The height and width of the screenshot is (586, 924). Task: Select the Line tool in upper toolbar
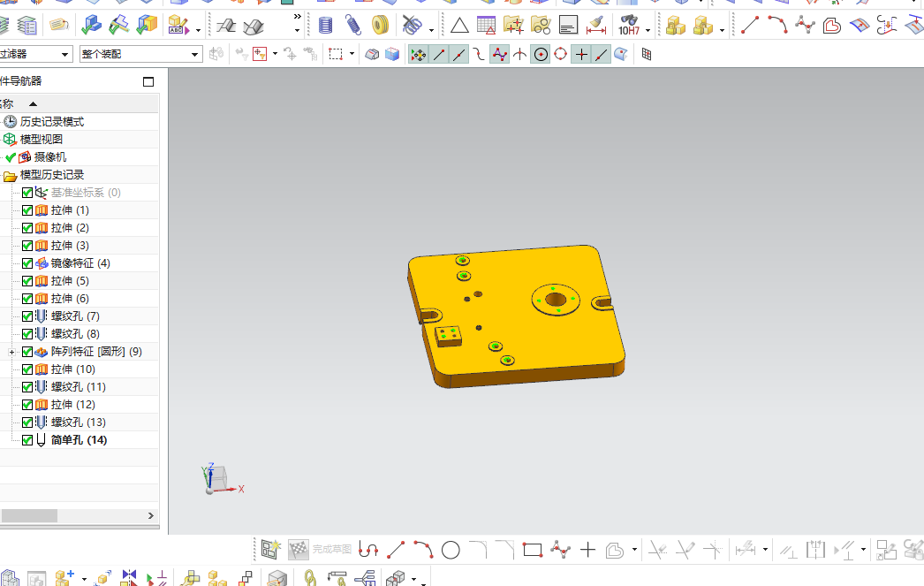point(750,26)
